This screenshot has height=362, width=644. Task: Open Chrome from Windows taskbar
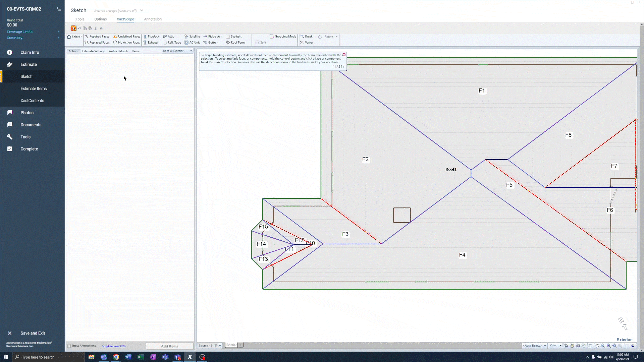[116, 357]
